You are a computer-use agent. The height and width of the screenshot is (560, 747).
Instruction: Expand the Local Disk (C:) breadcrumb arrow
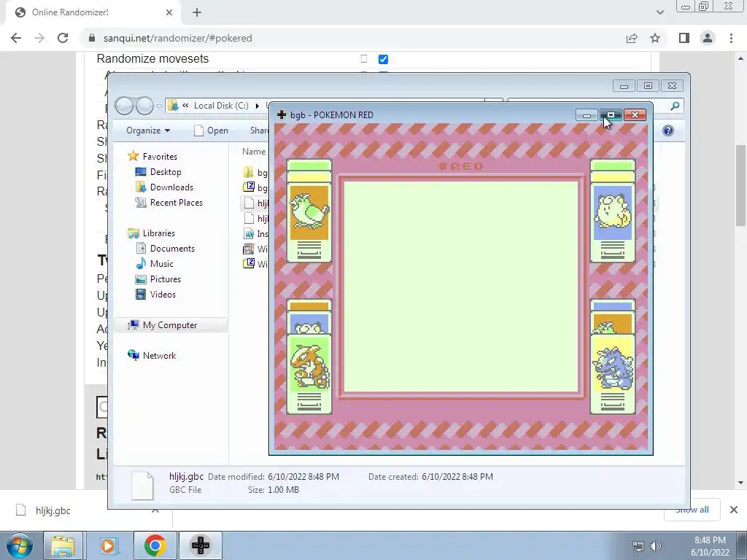[x=258, y=106]
